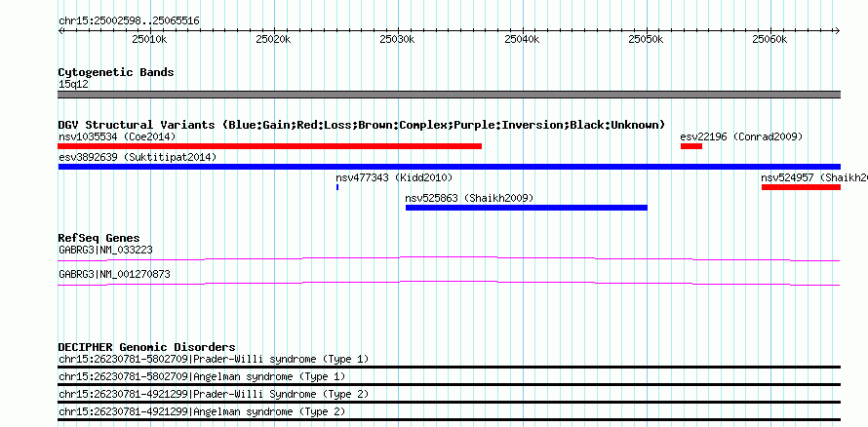868x427 pixels.
Task: Open Angelman syndrome (Type 2) entry
Action: pos(202,412)
